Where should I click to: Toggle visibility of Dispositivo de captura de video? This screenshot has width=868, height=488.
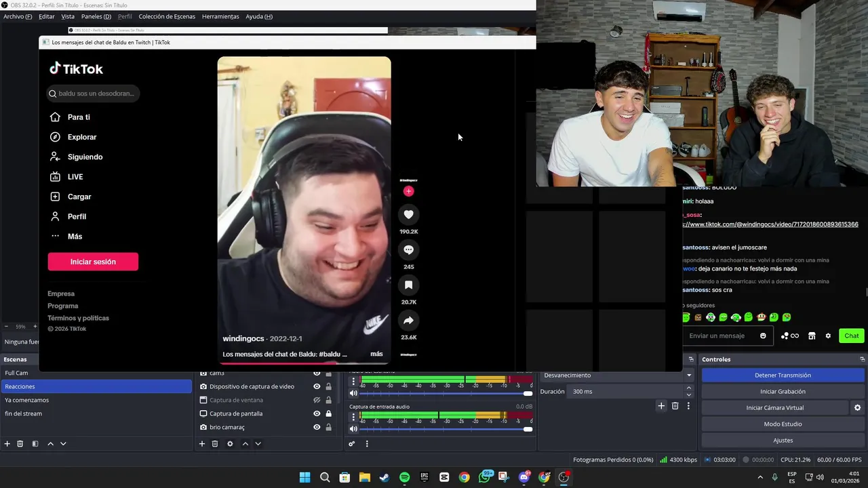click(317, 386)
